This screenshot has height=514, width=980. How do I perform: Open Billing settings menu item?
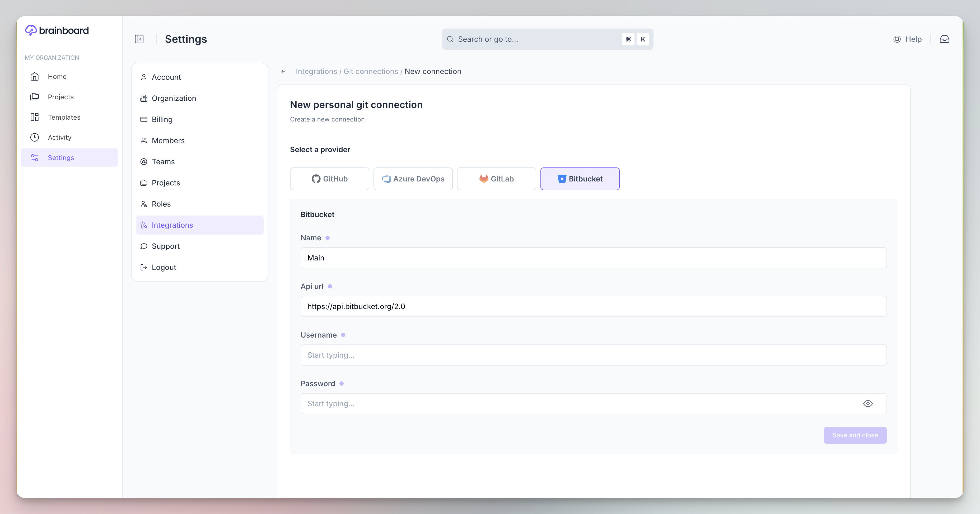click(162, 119)
